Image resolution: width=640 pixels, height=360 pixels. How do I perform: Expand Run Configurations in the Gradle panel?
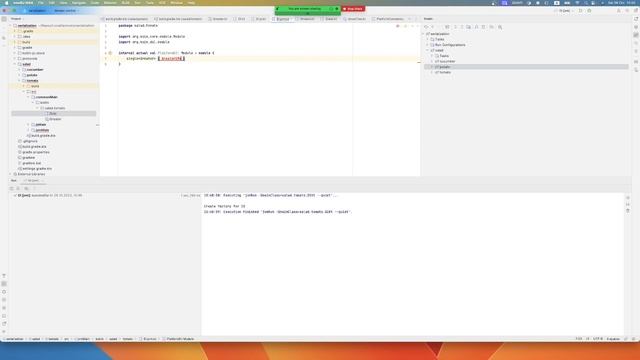click(x=428, y=45)
